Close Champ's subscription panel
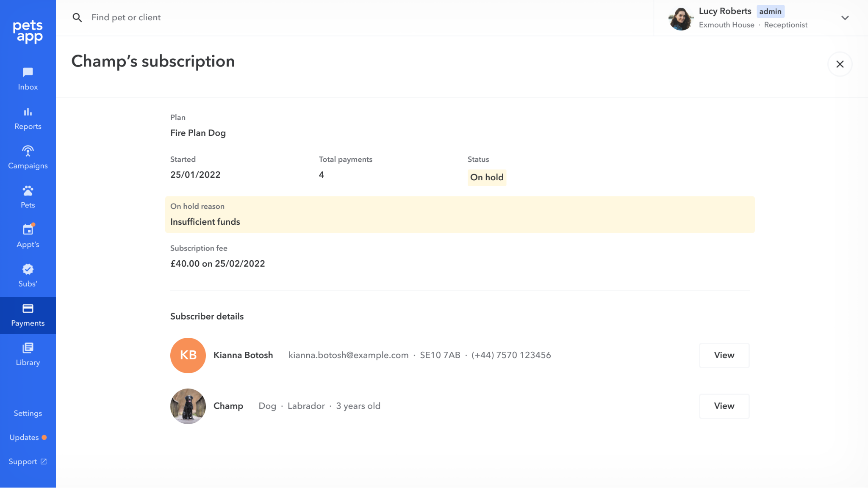 pos(840,64)
